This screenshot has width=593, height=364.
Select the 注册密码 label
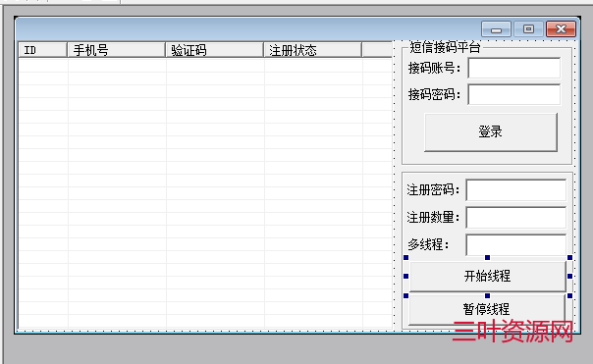pyautogui.click(x=433, y=189)
